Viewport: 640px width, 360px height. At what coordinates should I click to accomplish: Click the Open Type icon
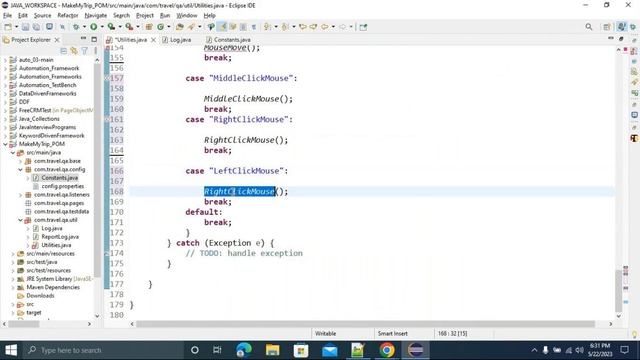click(x=180, y=27)
